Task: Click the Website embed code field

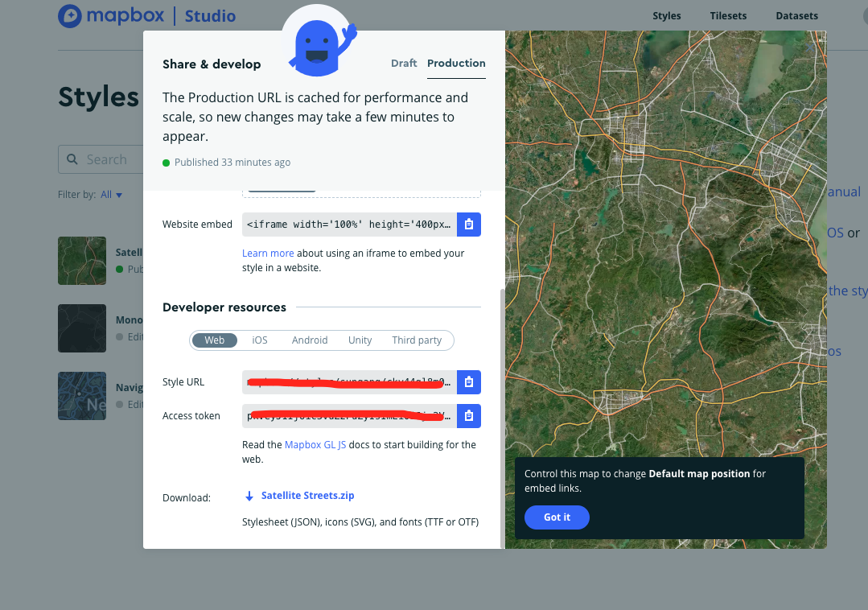Action: pos(349,225)
